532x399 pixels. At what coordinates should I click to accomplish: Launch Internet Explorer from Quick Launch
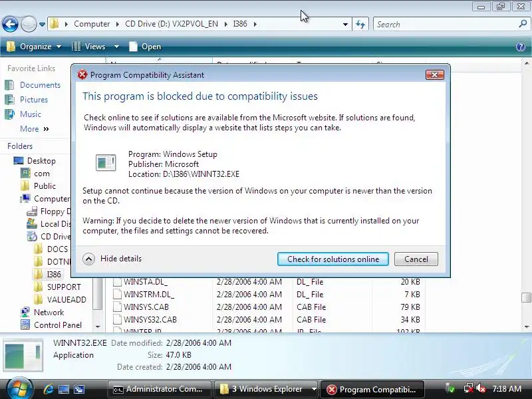coord(49,389)
